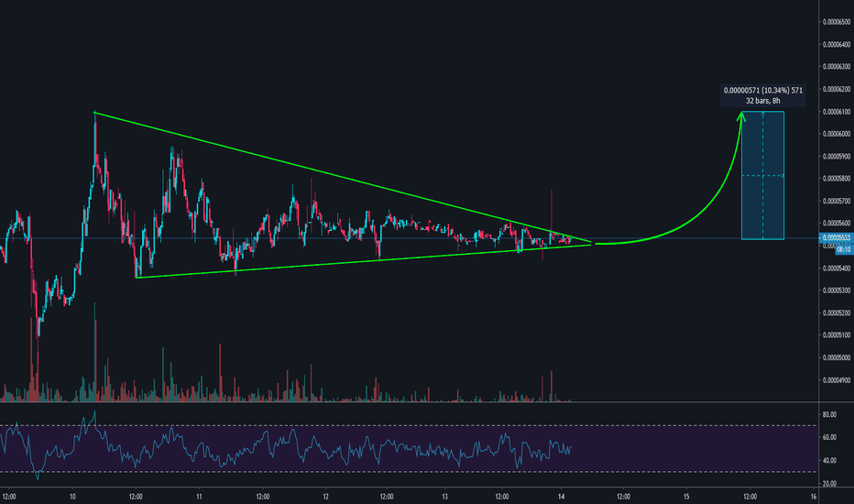Image resolution: width=854 pixels, height=504 pixels.
Task: Click the 0.00005600 price axis label
Action: click(x=837, y=224)
